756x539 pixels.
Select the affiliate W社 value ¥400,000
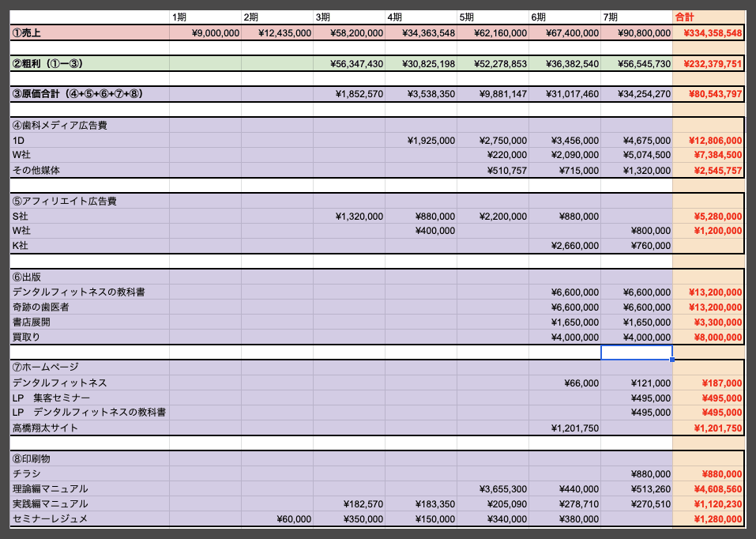point(421,231)
